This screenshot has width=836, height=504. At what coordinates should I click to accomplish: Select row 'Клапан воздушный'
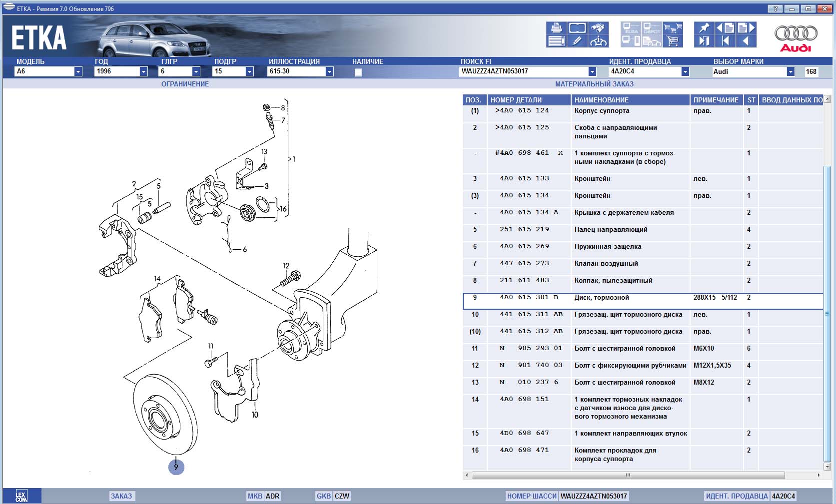[643, 267]
